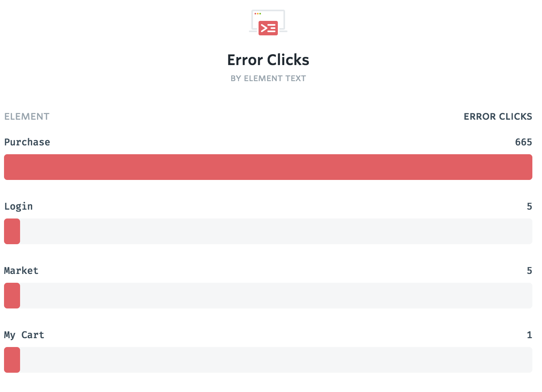Open the Purchase element row label
The height and width of the screenshot is (392, 542).
tap(27, 142)
